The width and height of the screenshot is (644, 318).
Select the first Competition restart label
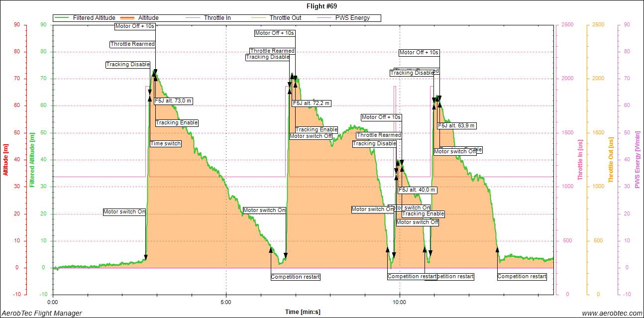tap(295, 277)
